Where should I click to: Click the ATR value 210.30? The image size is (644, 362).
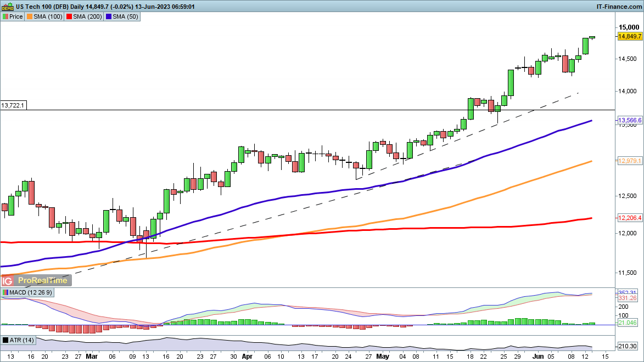[x=628, y=347]
